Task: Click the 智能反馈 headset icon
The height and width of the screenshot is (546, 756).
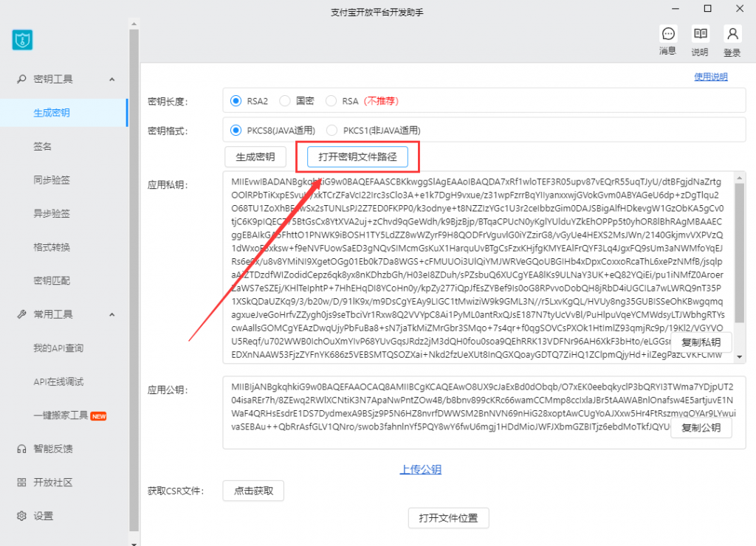Action: [x=21, y=449]
